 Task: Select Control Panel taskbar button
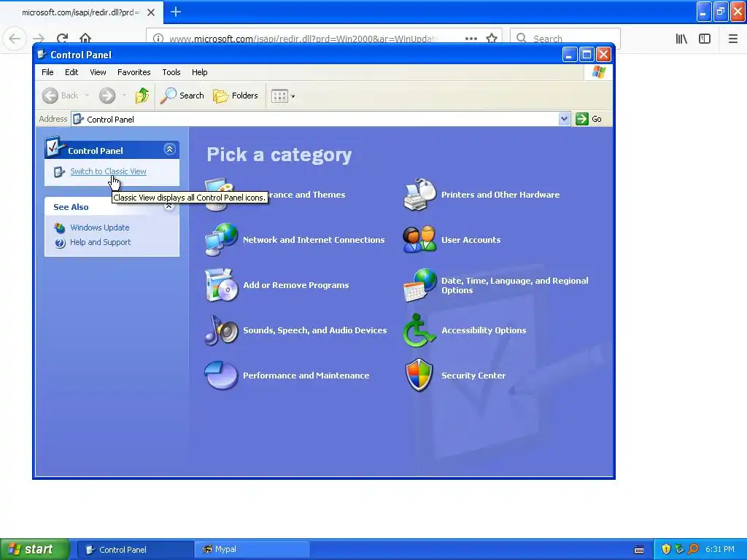pyautogui.click(x=135, y=550)
